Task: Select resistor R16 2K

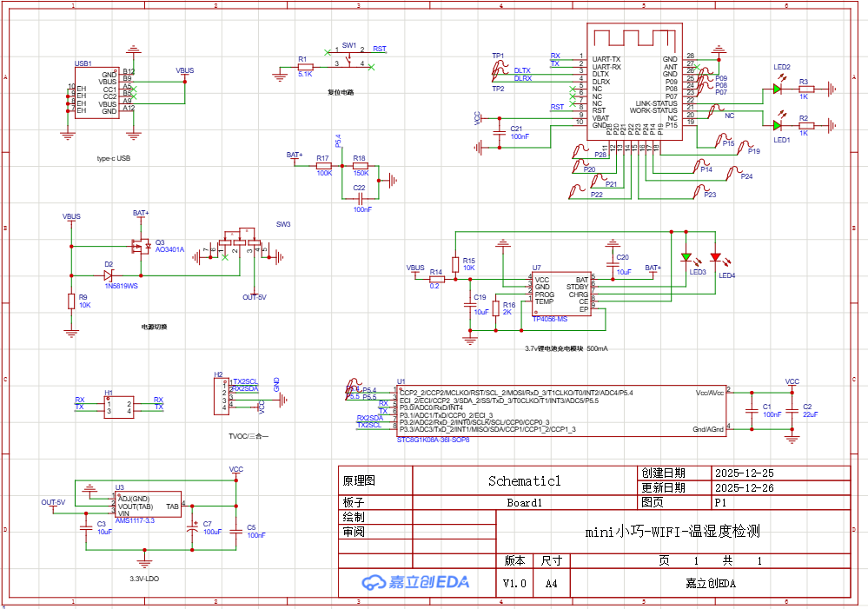Action: 496,308
